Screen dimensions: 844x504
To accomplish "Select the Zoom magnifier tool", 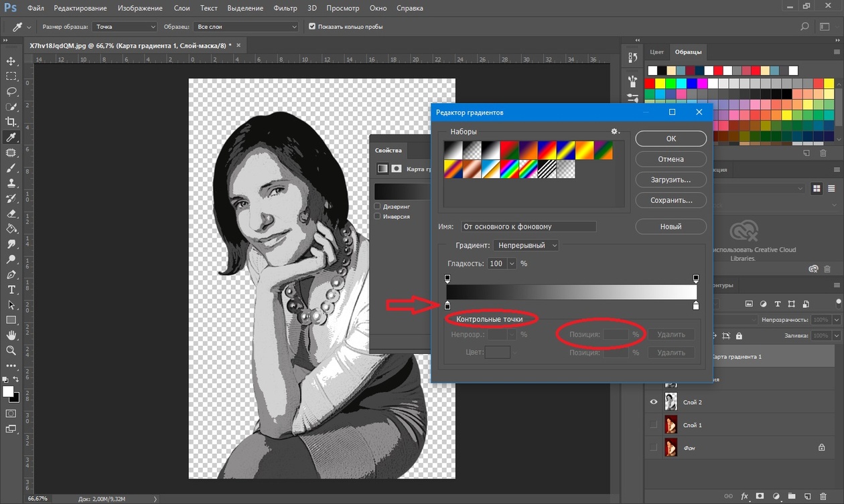I will click(11, 350).
